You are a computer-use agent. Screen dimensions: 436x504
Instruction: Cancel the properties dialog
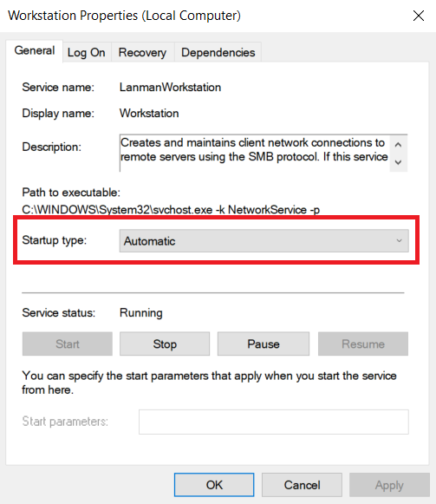coord(302,485)
